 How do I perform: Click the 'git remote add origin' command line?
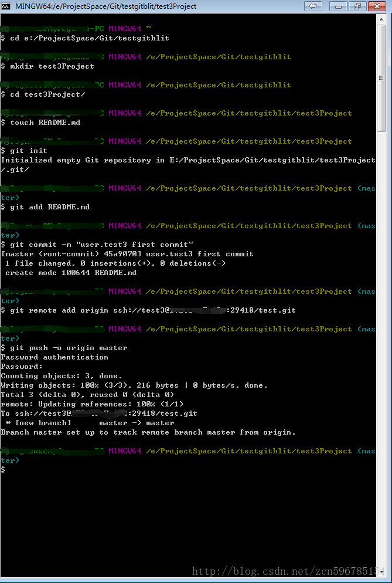pos(148,310)
